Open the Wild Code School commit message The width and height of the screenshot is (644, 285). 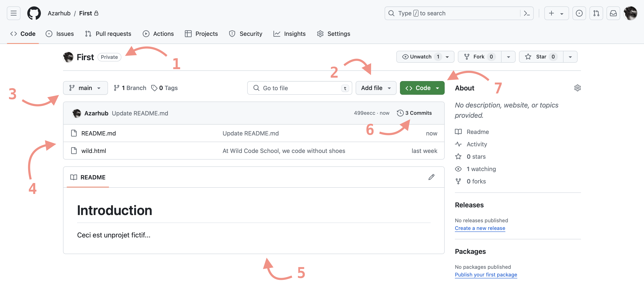(284, 151)
